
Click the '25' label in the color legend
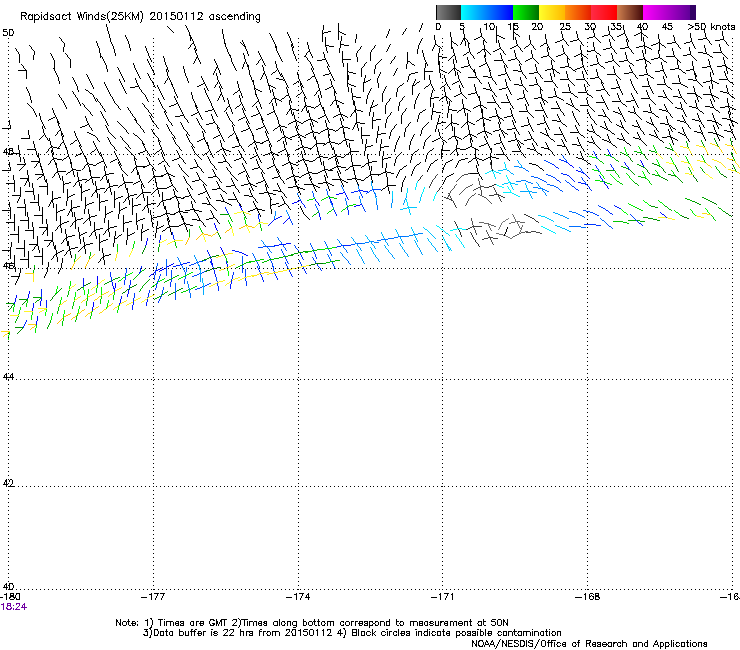(565, 27)
